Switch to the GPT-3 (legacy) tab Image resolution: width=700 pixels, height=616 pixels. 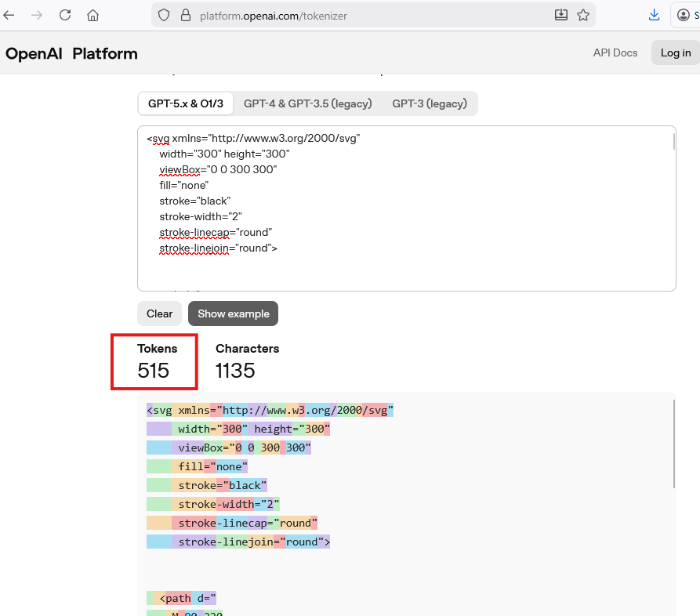429,103
